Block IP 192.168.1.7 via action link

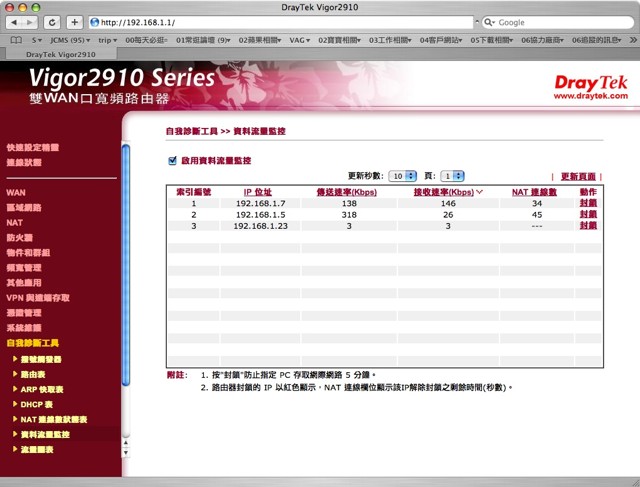pyautogui.click(x=588, y=203)
